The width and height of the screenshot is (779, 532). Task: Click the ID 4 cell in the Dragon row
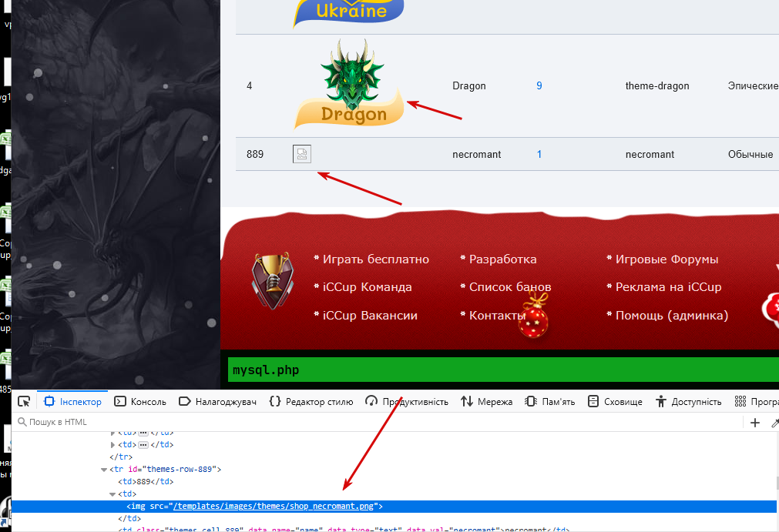pos(250,86)
